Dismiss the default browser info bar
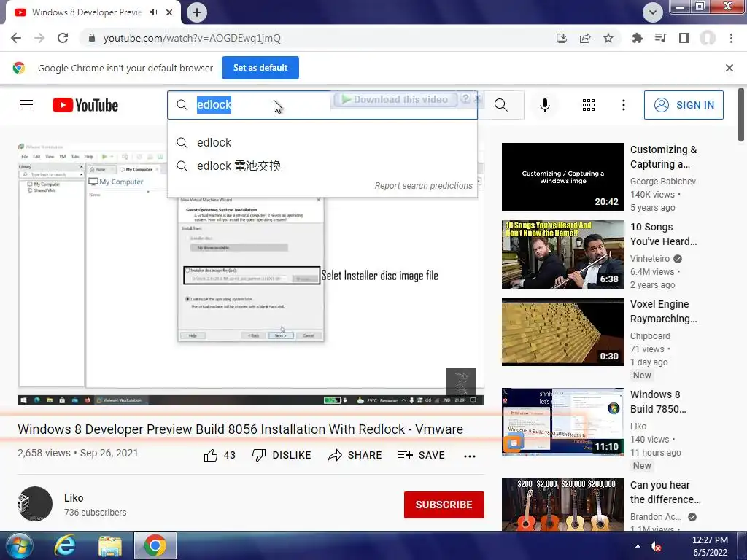Image resolution: width=747 pixels, height=560 pixels. tap(729, 68)
